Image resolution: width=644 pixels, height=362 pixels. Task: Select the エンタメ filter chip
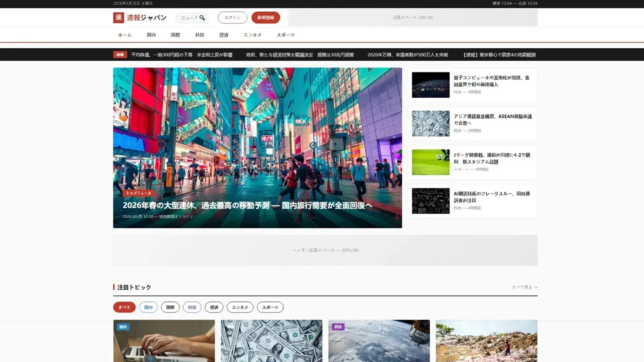[x=240, y=307]
